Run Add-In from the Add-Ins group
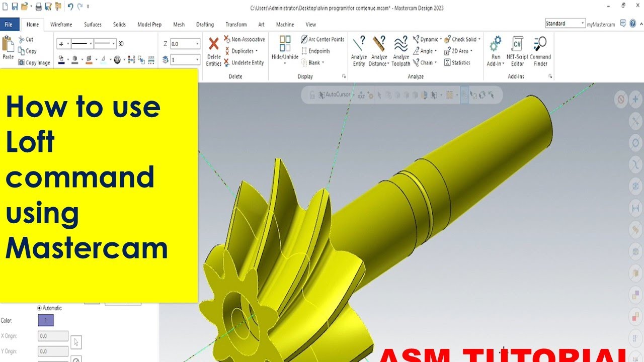644x362 pixels. tap(496, 51)
